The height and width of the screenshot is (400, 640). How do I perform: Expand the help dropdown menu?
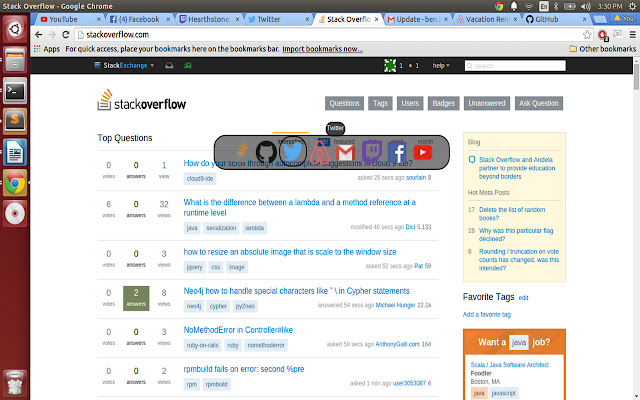441,65
